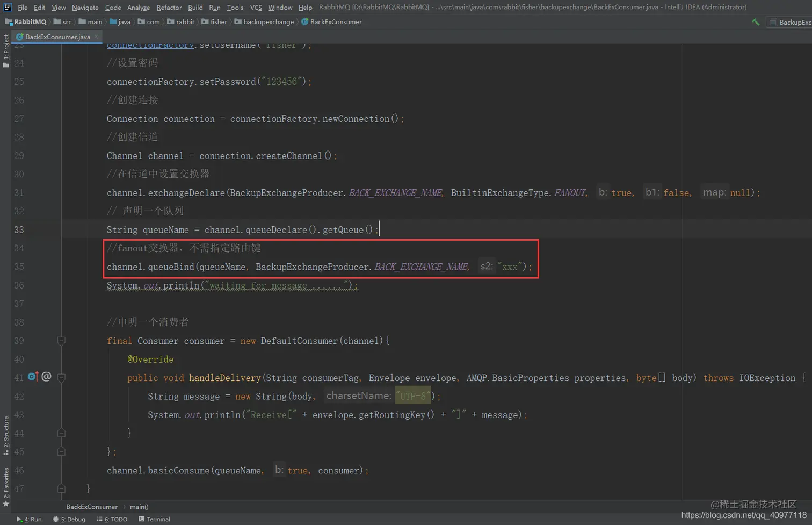
Task: Click the java folder breadcrumb
Action: [x=120, y=22]
